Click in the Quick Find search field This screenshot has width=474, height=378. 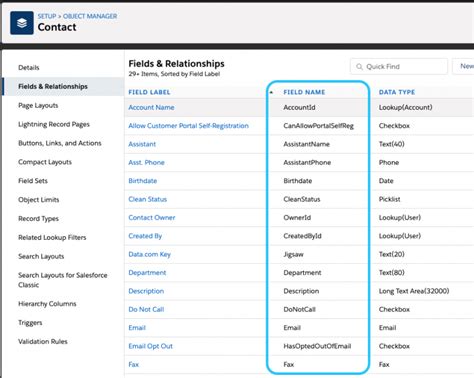[x=399, y=67]
